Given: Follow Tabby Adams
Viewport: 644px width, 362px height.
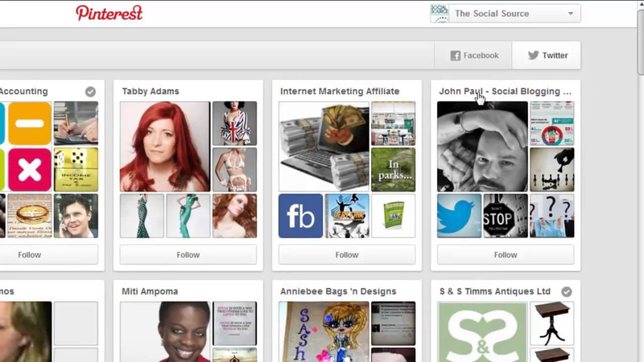Looking at the screenshot, I should tap(188, 255).
